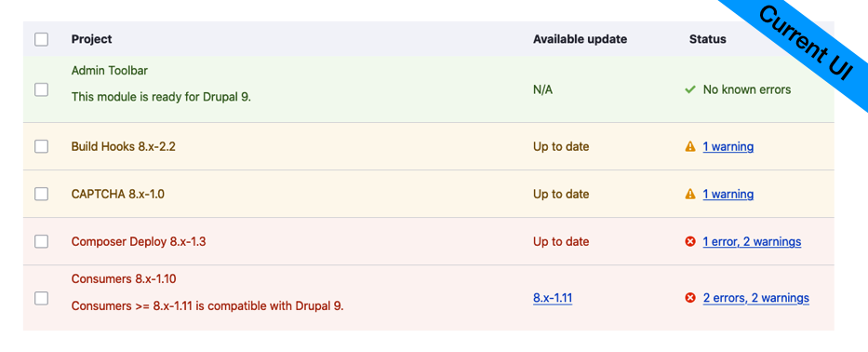868x352 pixels.
Task: Open '2 errors, 2 warnings' link
Action: (755, 299)
